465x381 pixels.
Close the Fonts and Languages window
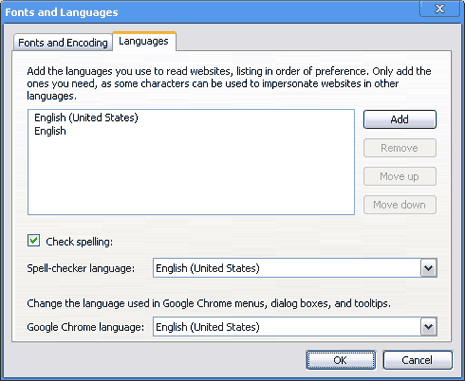point(440,8)
